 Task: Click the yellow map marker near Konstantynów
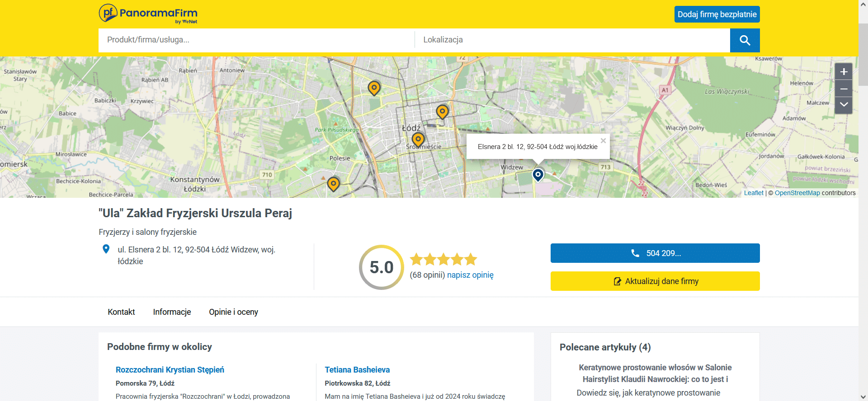point(333,184)
